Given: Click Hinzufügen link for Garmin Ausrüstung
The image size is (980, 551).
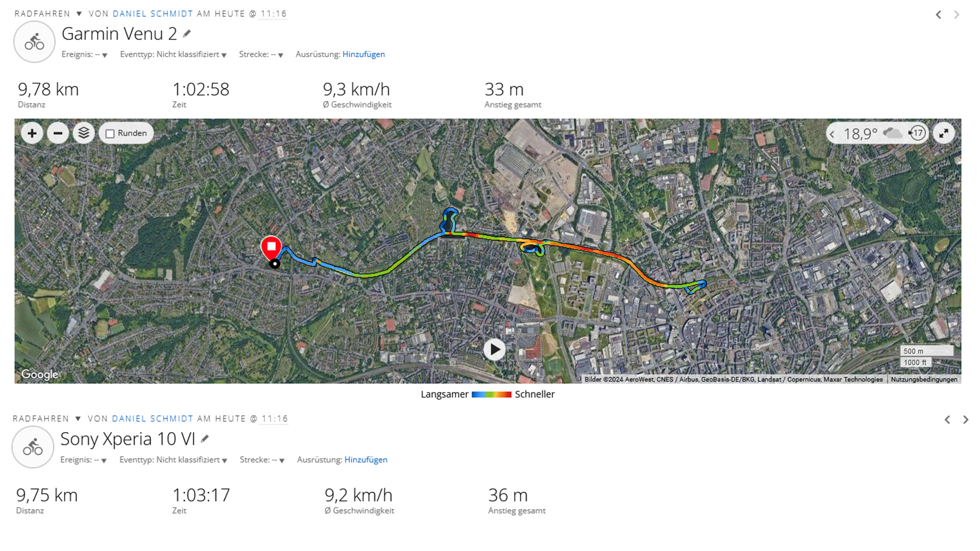Looking at the screenshot, I should 363,55.
